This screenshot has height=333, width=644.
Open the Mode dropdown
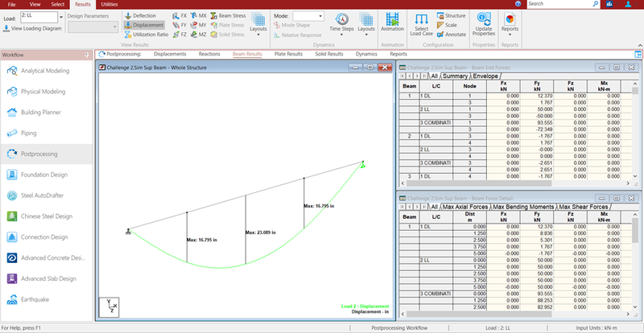click(x=308, y=16)
